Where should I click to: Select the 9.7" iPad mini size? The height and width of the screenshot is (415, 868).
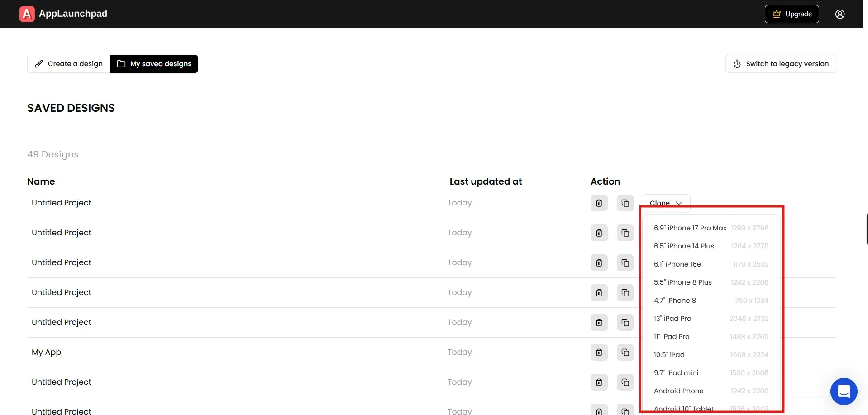coord(676,372)
